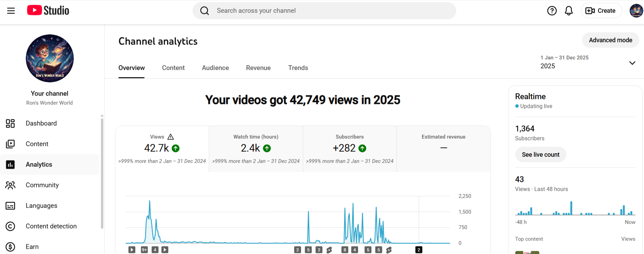Click the 43 views realtime count

[x=519, y=179]
